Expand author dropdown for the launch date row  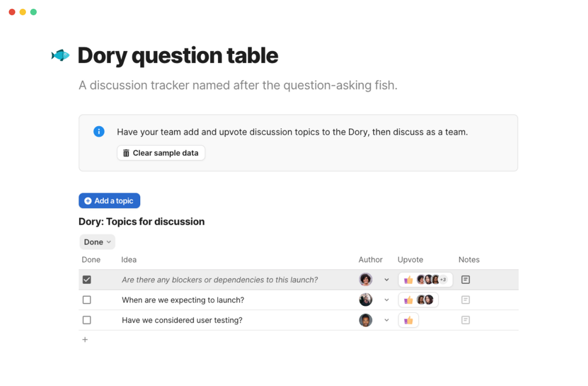tap(386, 300)
